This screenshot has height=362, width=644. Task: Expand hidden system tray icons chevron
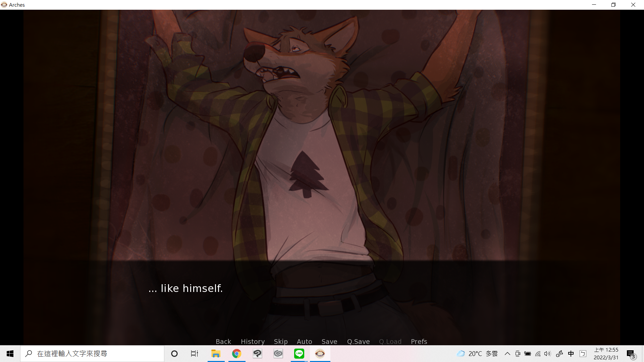click(507, 354)
